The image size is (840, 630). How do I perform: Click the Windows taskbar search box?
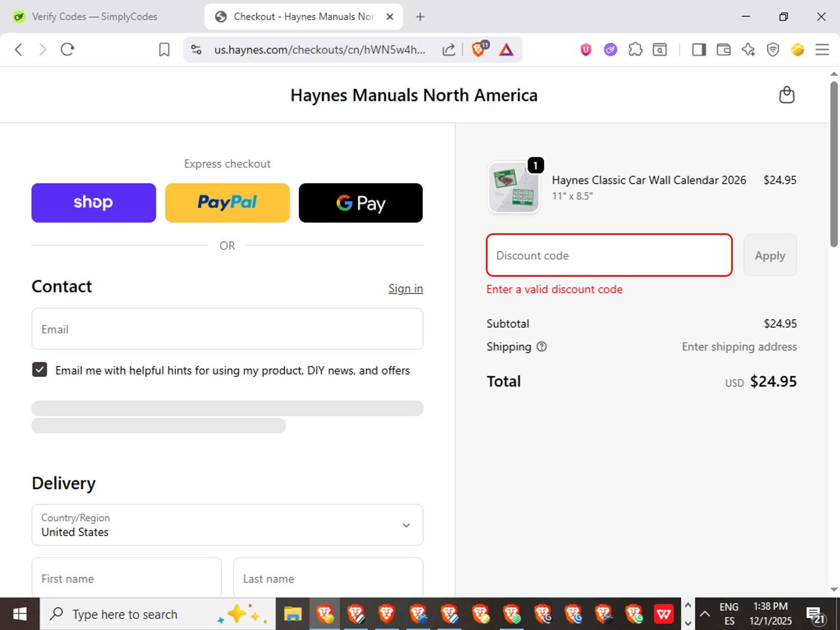(157, 614)
